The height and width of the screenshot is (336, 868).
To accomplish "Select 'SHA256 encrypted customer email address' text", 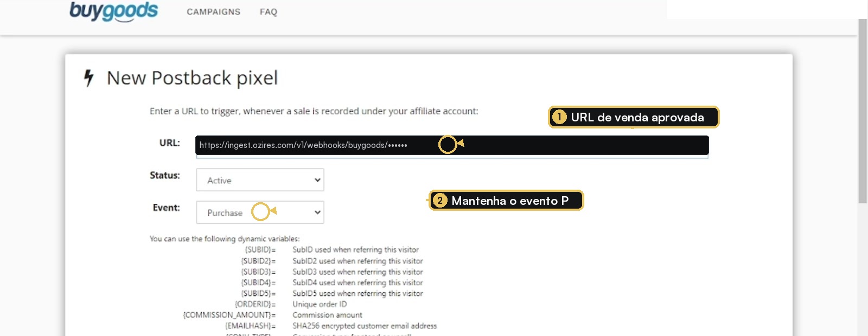I will click(x=365, y=326).
